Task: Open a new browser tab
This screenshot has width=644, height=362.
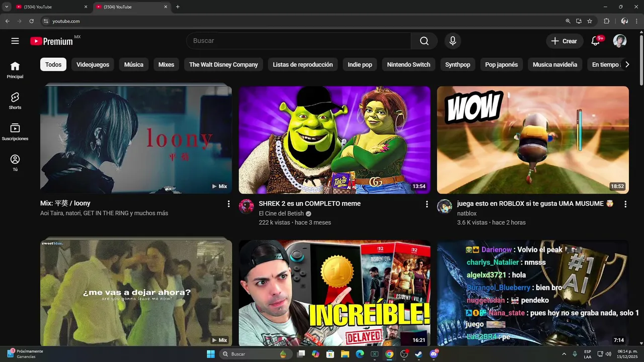Action: pyautogui.click(x=178, y=7)
